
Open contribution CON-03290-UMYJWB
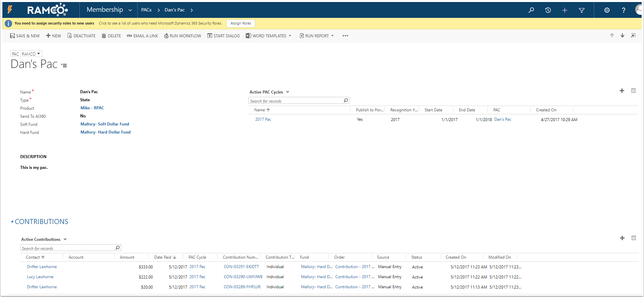243,277
